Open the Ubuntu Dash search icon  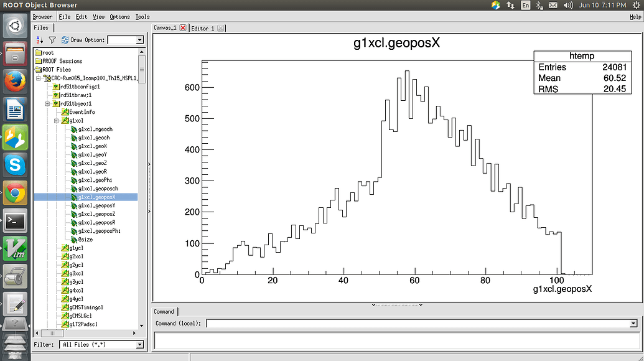(15, 26)
